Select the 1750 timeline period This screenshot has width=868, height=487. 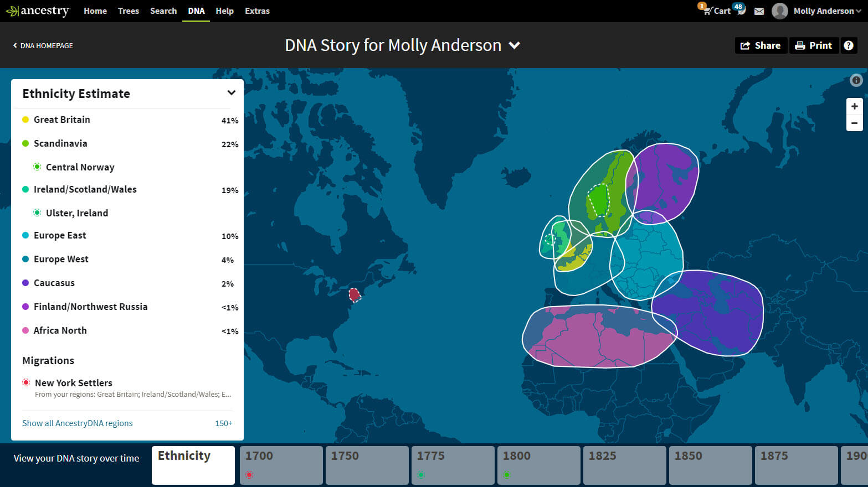point(367,465)
